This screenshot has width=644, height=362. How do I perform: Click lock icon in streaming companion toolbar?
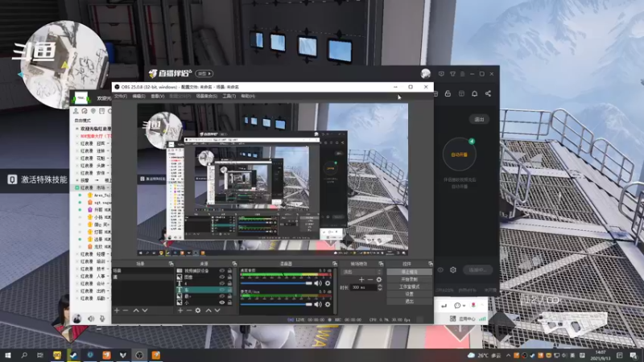tap(448, 93)
